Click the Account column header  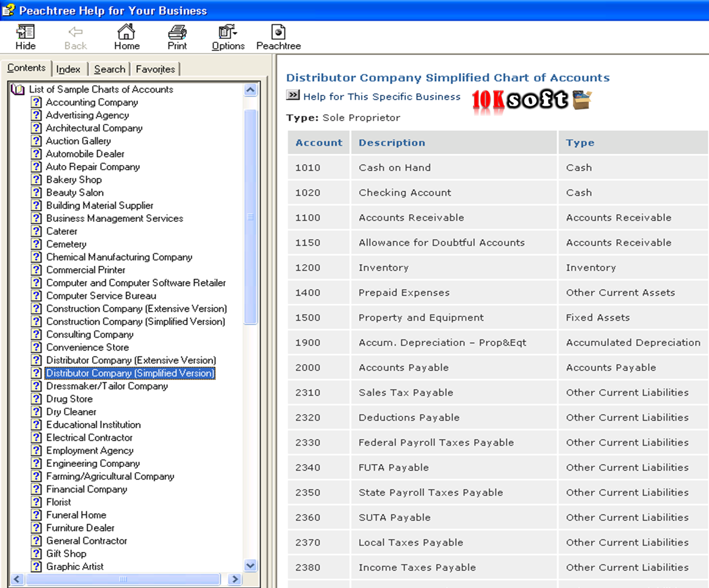[319, 143]
